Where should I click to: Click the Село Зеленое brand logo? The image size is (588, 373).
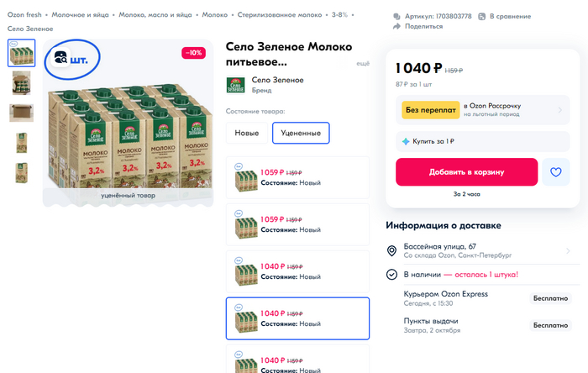pyautogui.click(x=235, y=85)
